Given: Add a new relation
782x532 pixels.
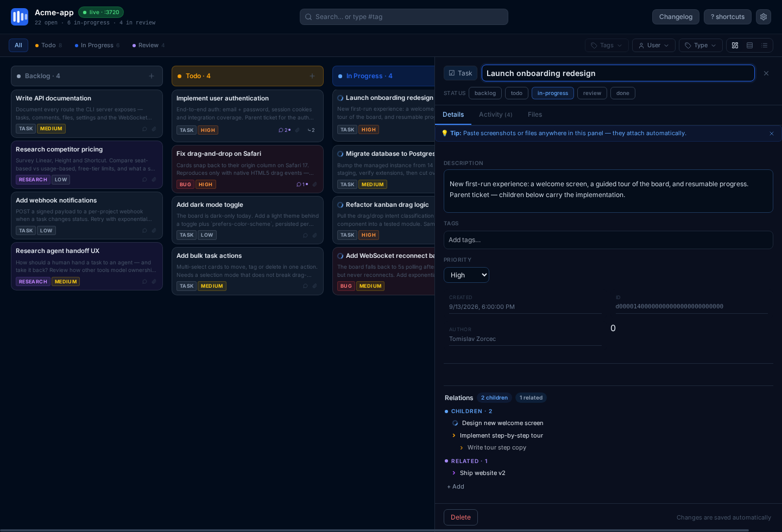Looking at the screenshot, I should (x=456, y=487).
